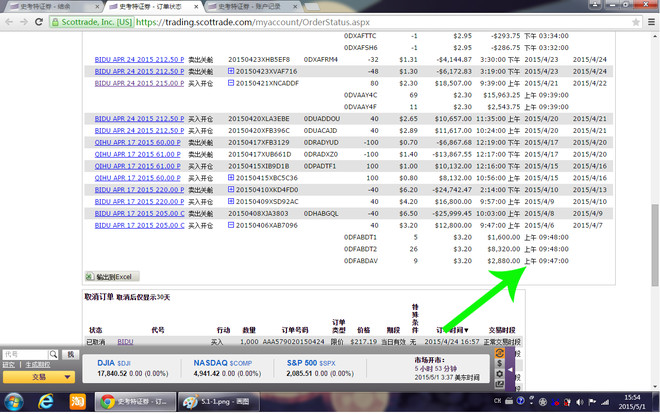Expand order 20150409XSD92AC details
660x414 pixels.
pyautogui.click(x=231, y=201)
